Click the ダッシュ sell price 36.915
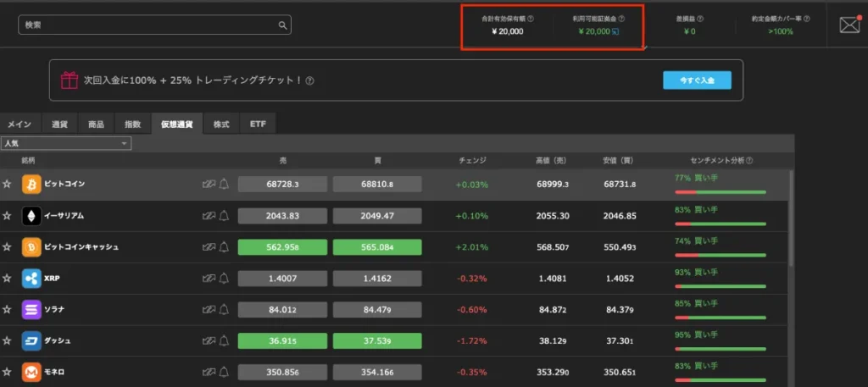The height and width of the screenshot is (387, 868). click(281, 341)
